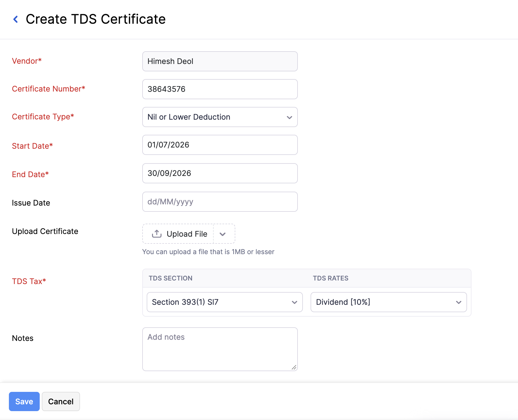Click the TDS Tax* label
518x420 pixels.
coord(29,281)
